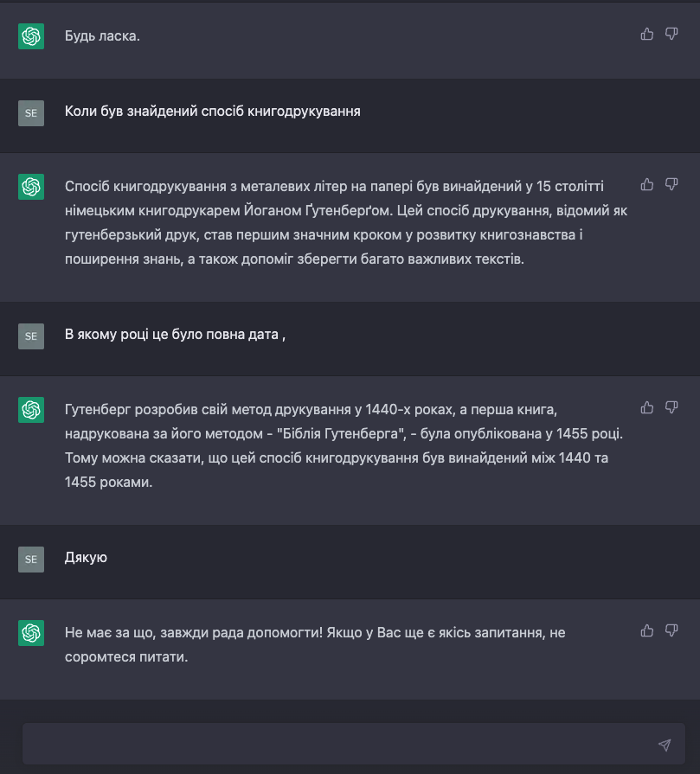Click ChatGPT logo beside "Будь ласка."
Viewport: 700px width, 774px height.
coord(31,36)
